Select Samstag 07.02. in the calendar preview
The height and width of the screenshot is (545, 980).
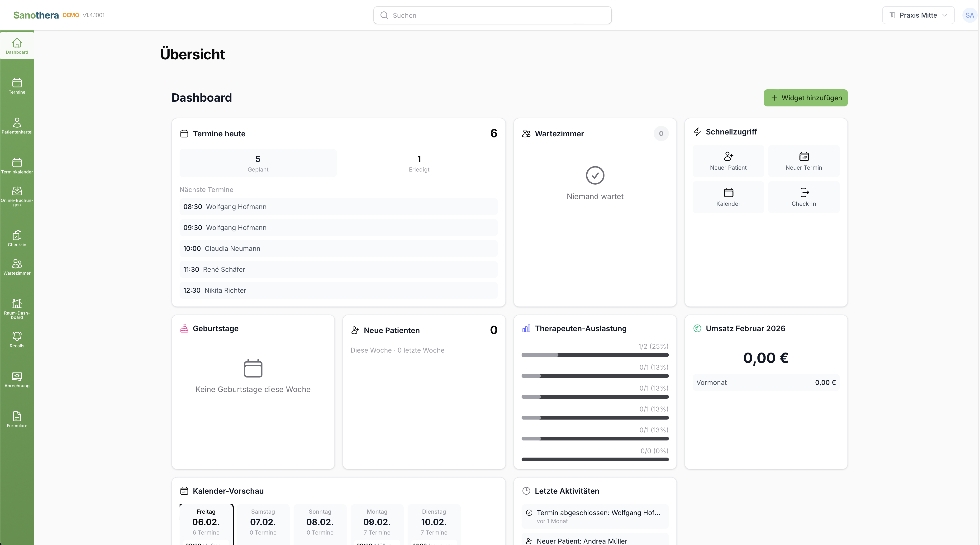click(x=263, y=524)
